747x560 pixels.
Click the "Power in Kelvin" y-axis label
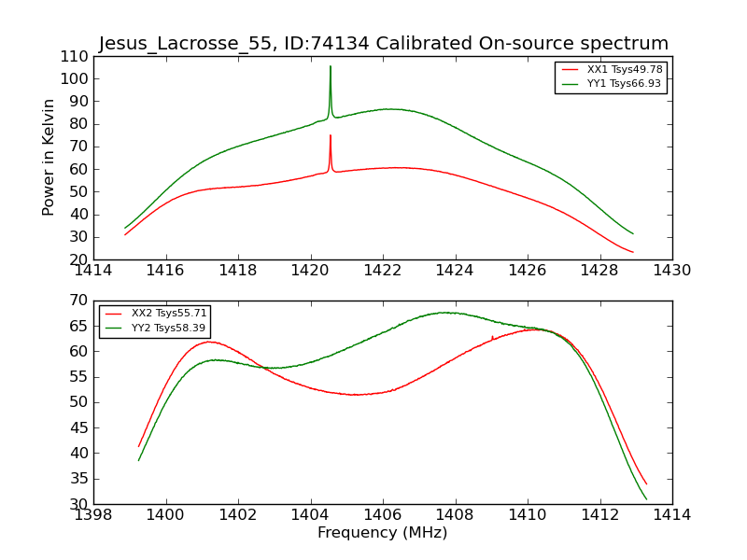[x=48, y=158]
